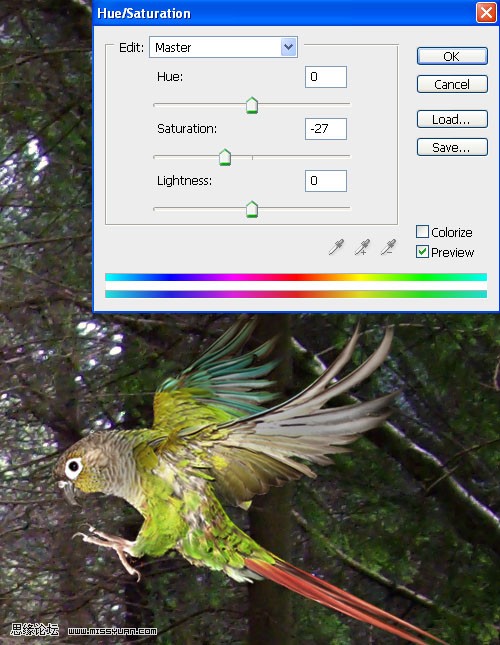Click the lower adjusted color bar
The width and height of the screenshot is (500, 645).
[x=296, y=294]
